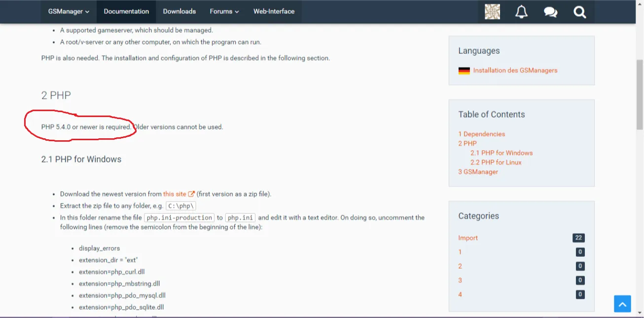This screenshot has height=318, width=644.
Task: Click the 'this site' download link
Action: tap(175, 194)
